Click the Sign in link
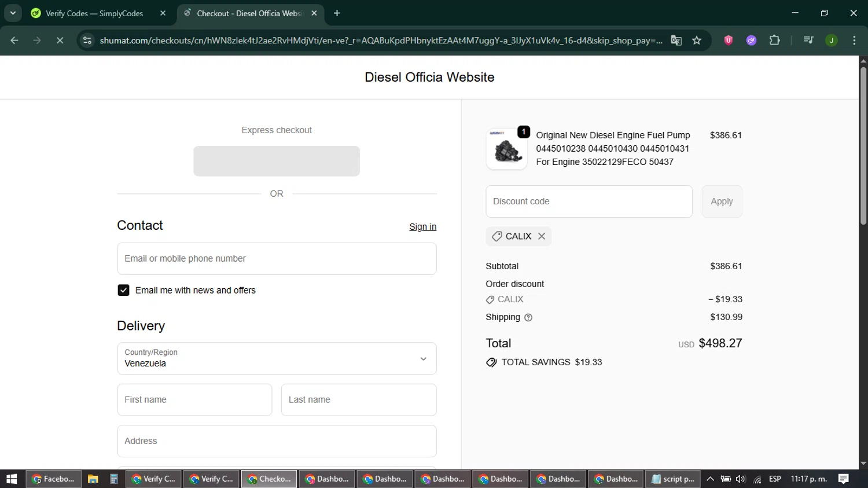Image resolution: width=868 pixels, height=488 pixels. click(422, 226)
